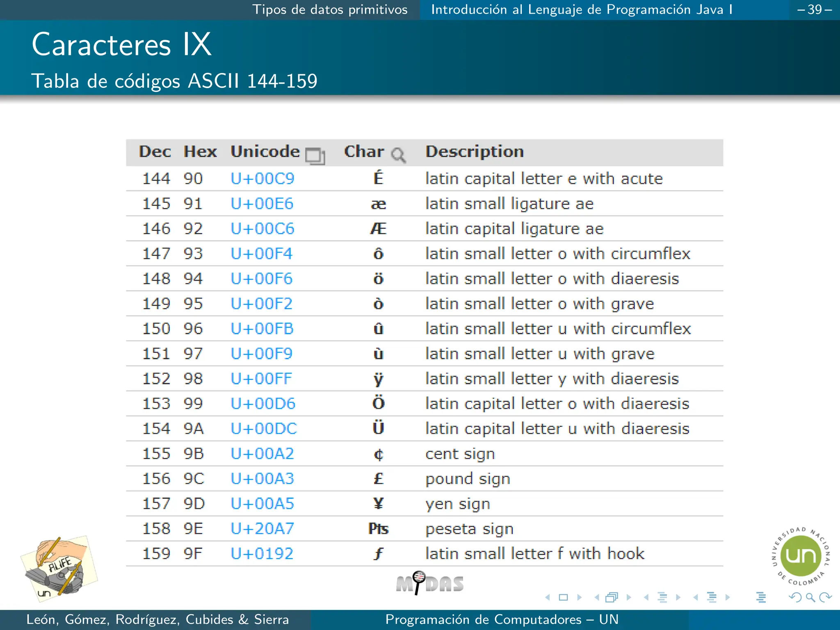Screen dimensions: 840x630
Task: Click the Pts peseta character cell
Action: pos(378,529)
